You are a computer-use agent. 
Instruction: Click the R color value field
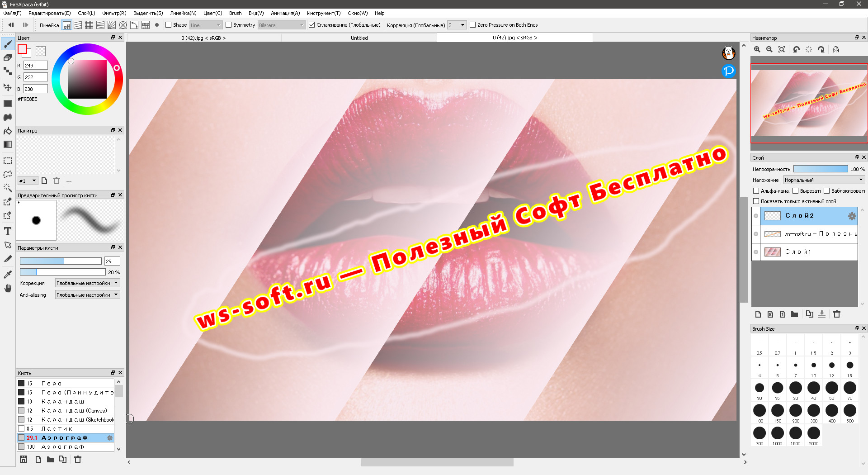[x=35, y=66]
